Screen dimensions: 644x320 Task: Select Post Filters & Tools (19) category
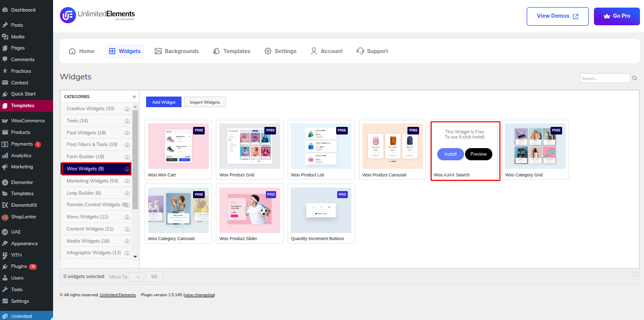(96, 145)
